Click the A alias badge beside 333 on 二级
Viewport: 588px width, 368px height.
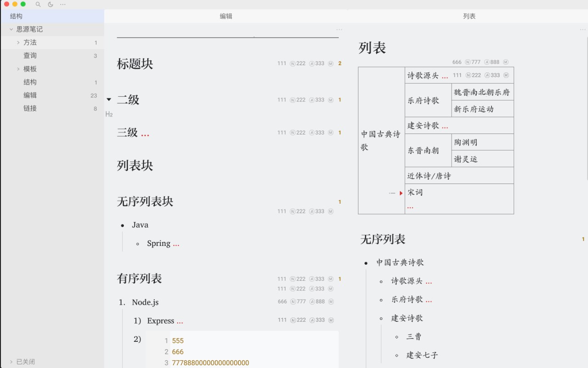pyautogui.click(x=311, y=100)
